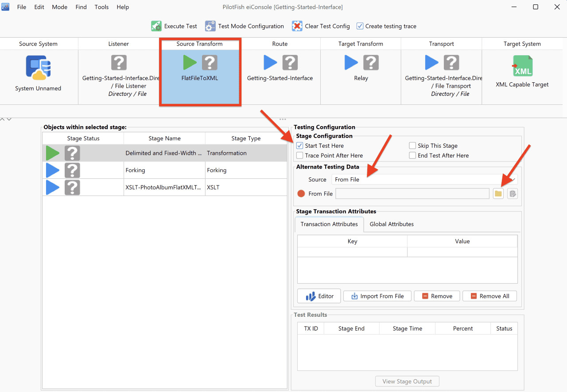Click the From File path input field
567x392 pixels.
(412, 193)
